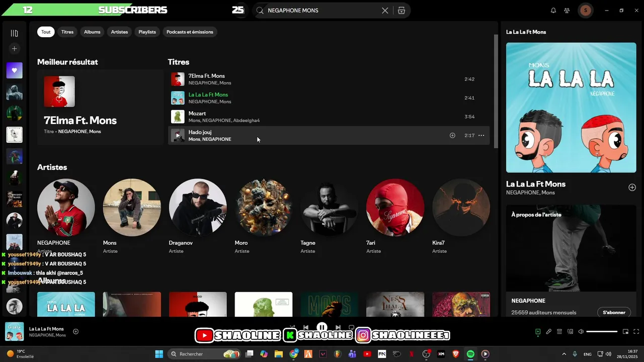Image resolution: width=644 pixels, height=362 pixels.
Task: Add Hado jouj to Liked Songs
Action: 452,135
